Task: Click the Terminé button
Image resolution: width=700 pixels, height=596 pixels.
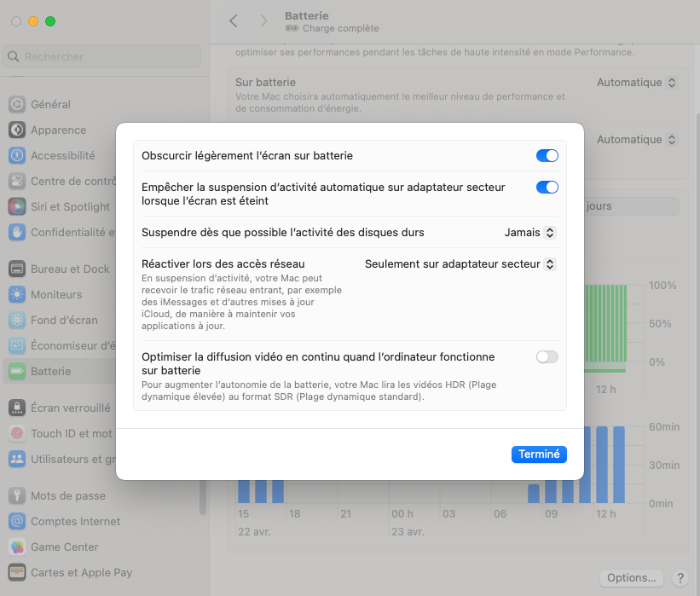Action: 539,454
